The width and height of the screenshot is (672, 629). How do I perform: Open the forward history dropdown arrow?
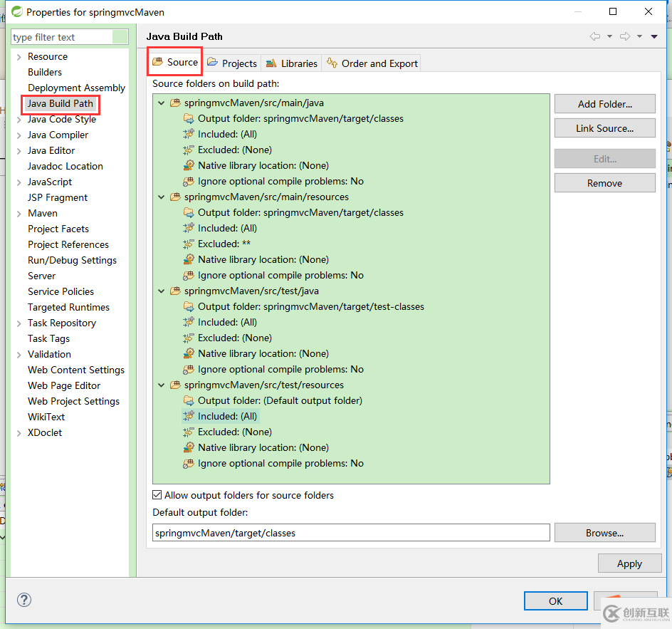click(x=639, y=36)
